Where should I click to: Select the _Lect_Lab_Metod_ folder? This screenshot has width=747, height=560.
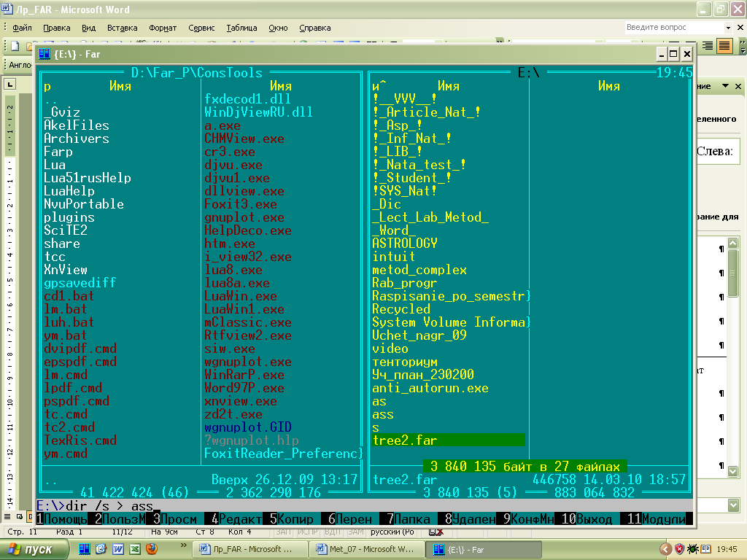(430, 217)
